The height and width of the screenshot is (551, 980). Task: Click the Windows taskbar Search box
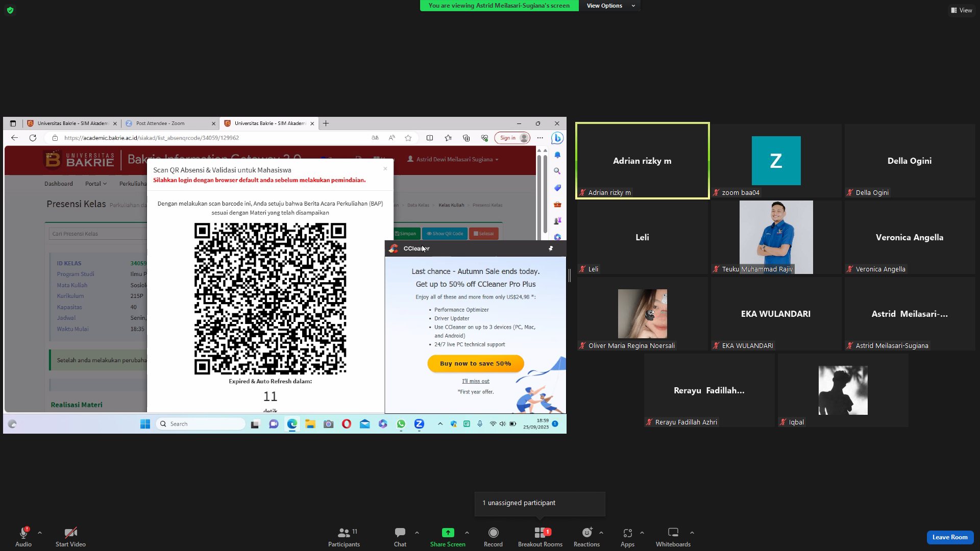tap(201, 424)
